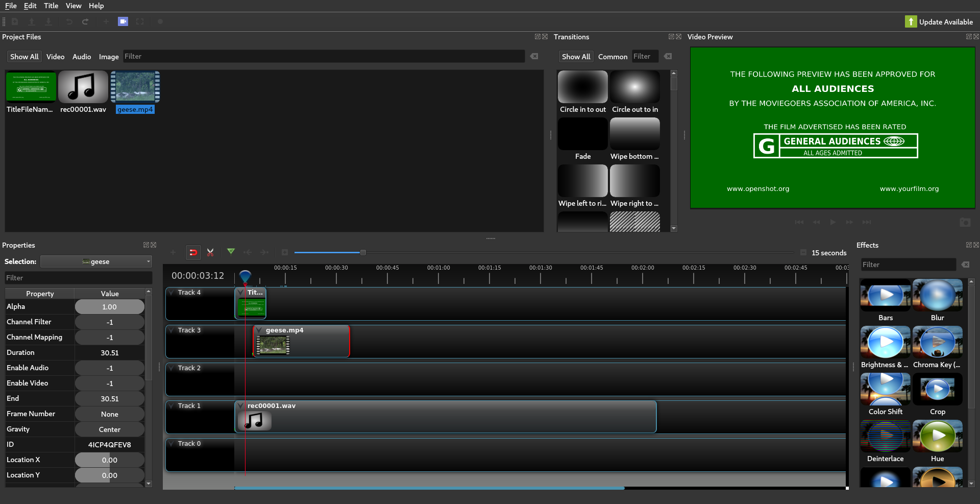
Task: Filter Project Files by Video
Action: tap(55, 57)
